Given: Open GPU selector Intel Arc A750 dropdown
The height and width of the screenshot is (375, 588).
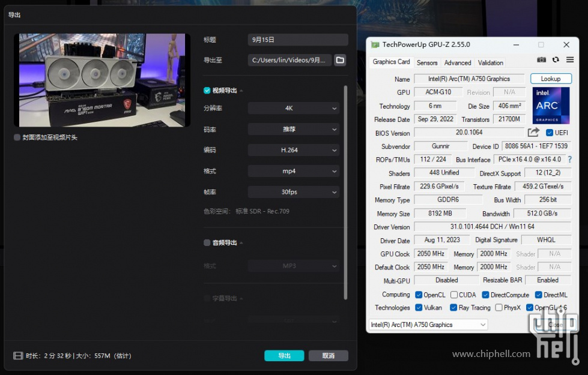Looking at the screenshot, I should pyautogui.click(x=428, y=325).
